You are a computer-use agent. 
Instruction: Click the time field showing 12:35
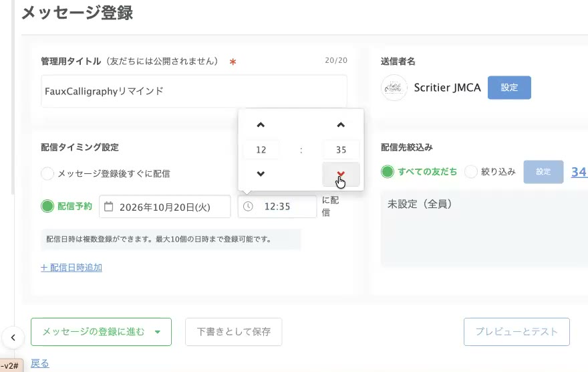(277, 206)
